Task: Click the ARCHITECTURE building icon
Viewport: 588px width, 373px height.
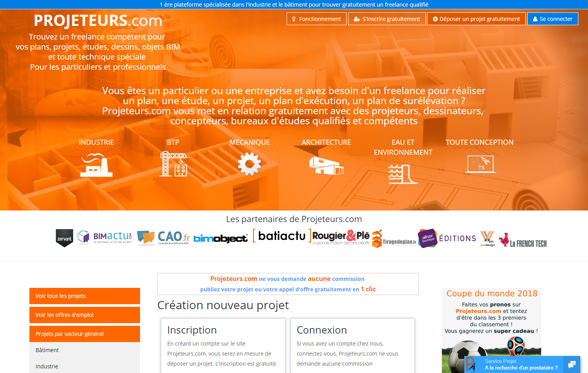Action: (326, 165)
